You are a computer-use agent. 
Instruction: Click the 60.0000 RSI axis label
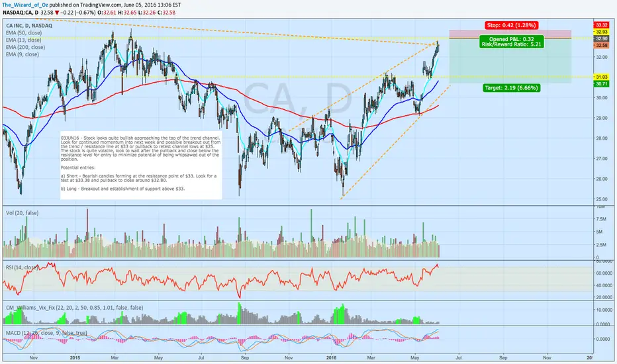pos(604,273)
